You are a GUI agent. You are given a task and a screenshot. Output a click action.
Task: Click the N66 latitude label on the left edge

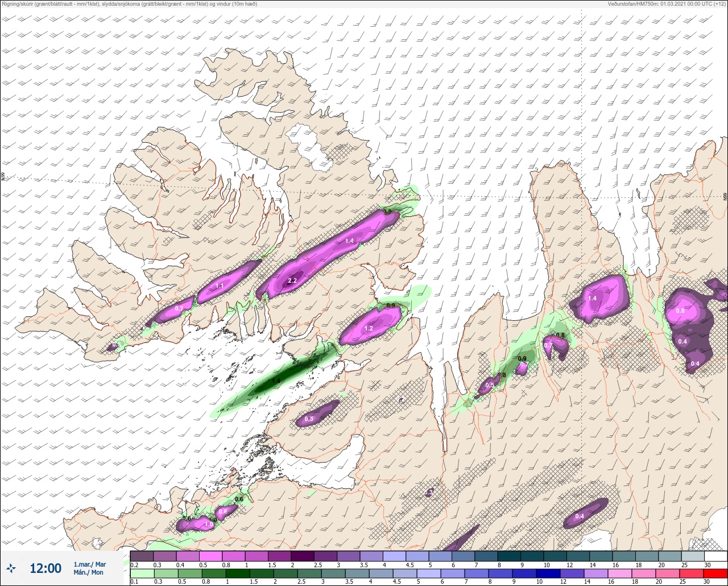(x=3, y=177)
